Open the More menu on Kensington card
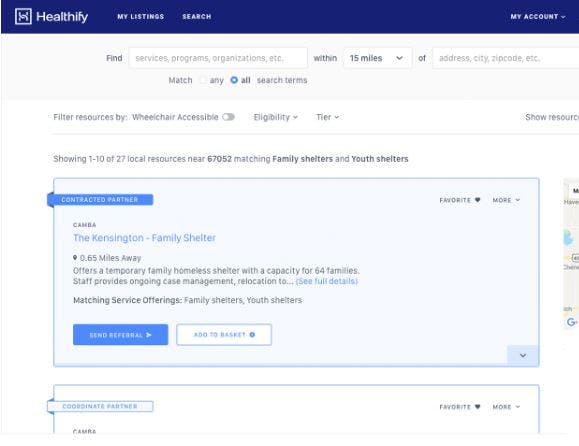The height and width of the screenshot is (446, 579). pyautogui.click(x=506, y=200)
